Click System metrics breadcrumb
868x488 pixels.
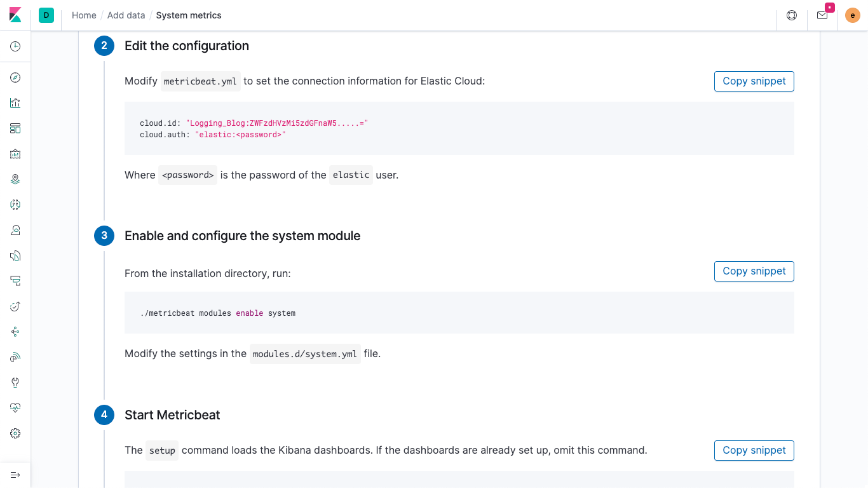(189, 15)
